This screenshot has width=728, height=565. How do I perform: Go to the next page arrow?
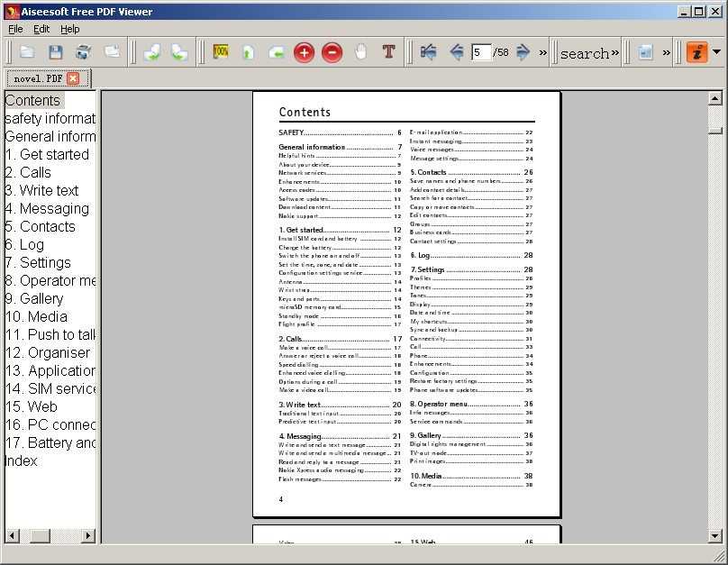point(523,52)
